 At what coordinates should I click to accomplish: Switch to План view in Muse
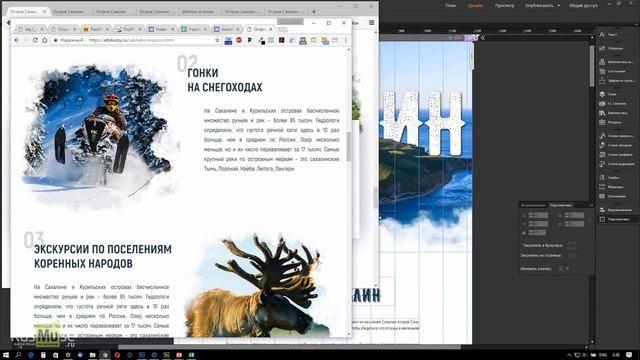pos(451,6)
